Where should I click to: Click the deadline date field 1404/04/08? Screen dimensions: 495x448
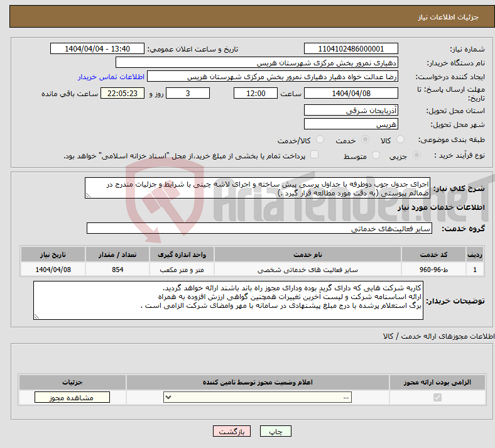coord(351,93)
